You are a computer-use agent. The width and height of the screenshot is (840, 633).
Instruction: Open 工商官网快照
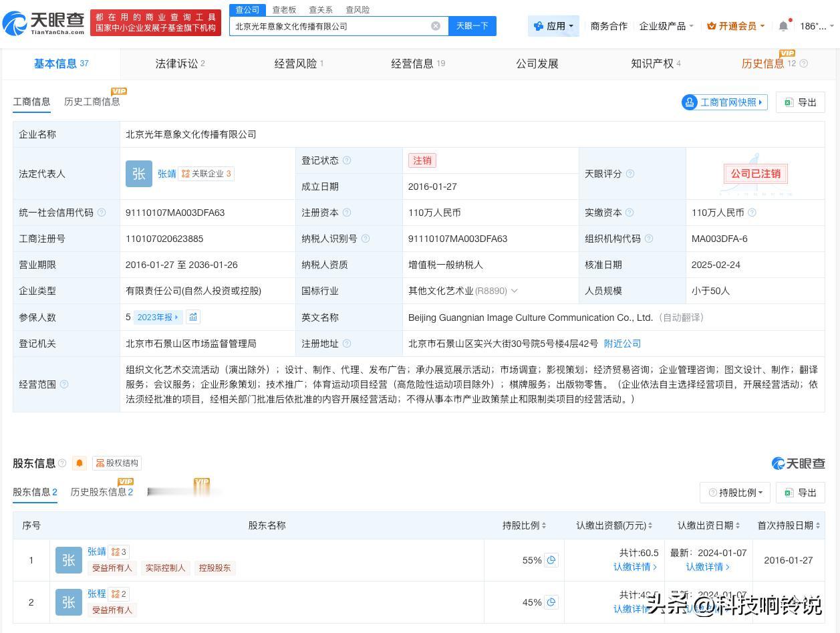click(724, 102)
